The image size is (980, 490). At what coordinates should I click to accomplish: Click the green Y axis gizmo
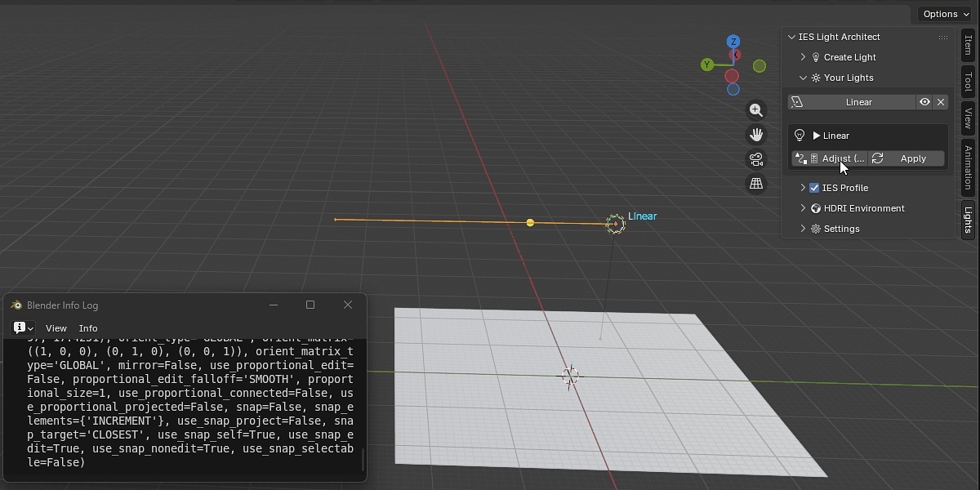[x=707, y=65]
